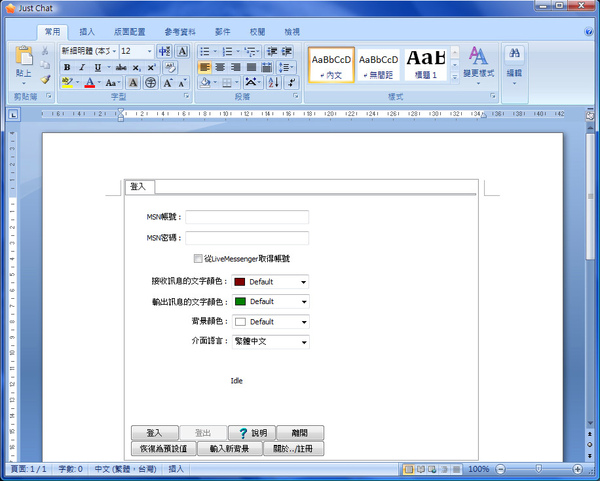
Task: Click the Character Shading icon
Action: tap(133, 82)
